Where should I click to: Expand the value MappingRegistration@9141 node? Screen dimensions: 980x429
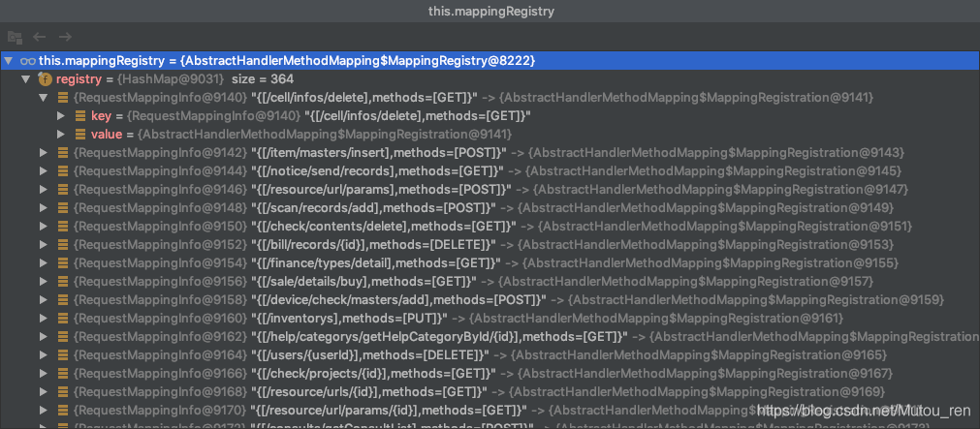pyautogui.click(x=61, y=135)
